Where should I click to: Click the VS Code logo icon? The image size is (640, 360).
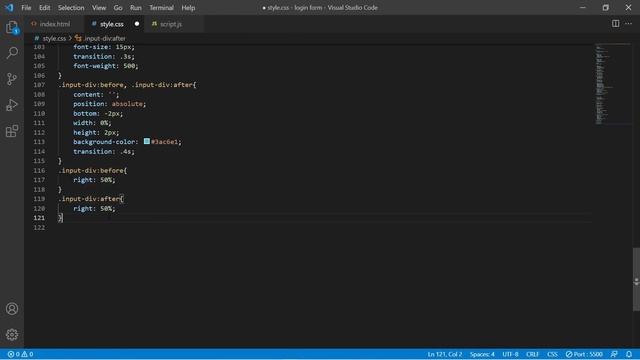tap(9, 8)
